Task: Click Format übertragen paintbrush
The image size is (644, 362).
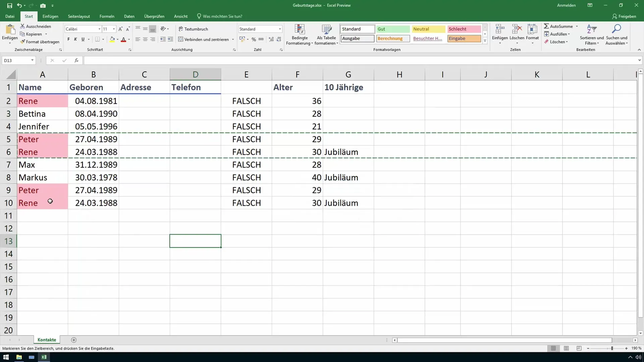Action: 22,42
